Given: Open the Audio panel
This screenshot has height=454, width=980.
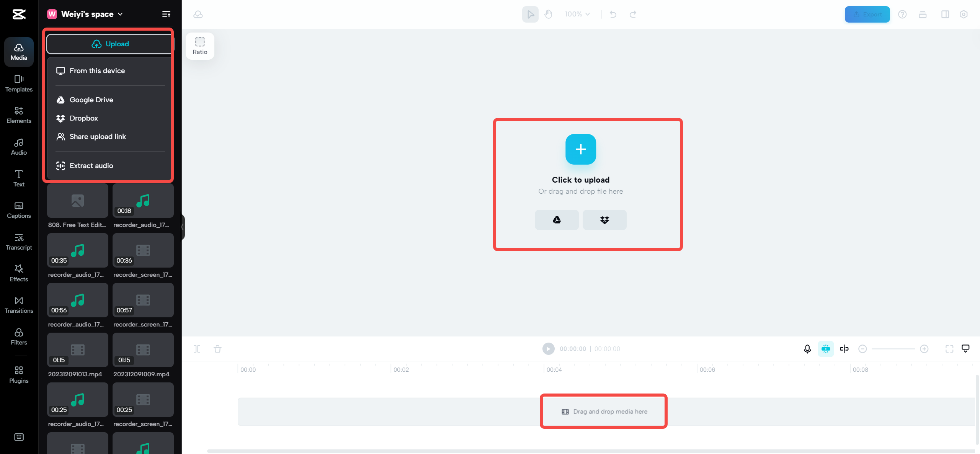Looking at the screenshot, I should (18, 147).
